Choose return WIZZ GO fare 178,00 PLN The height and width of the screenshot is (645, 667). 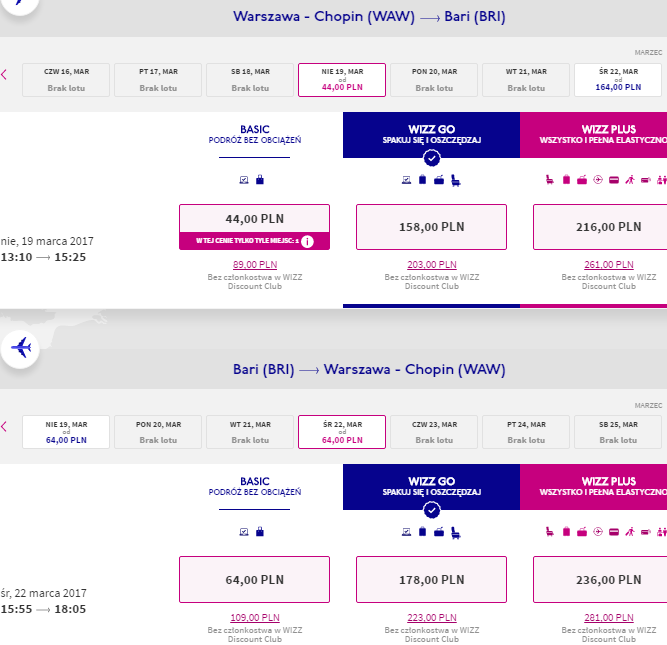click(431, 579)
